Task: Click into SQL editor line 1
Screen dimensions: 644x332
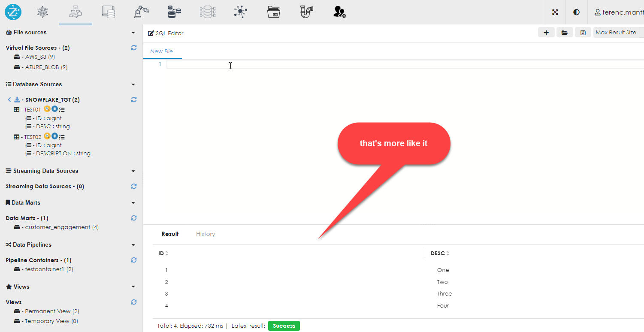Action: pyautogui.click(x=405, y=64)
